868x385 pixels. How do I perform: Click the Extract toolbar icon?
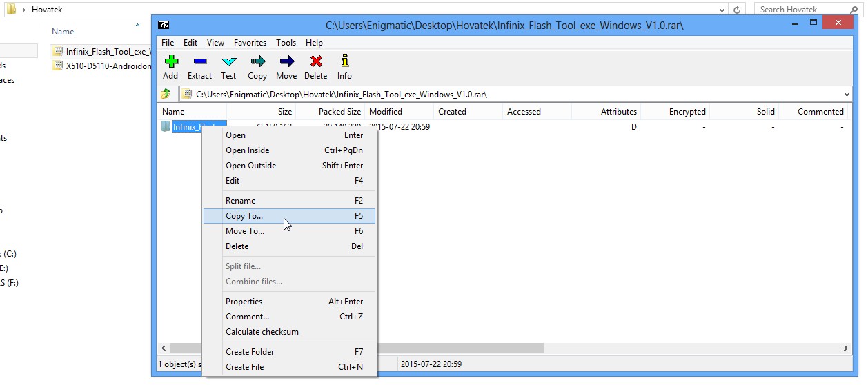tap(199, 62)
